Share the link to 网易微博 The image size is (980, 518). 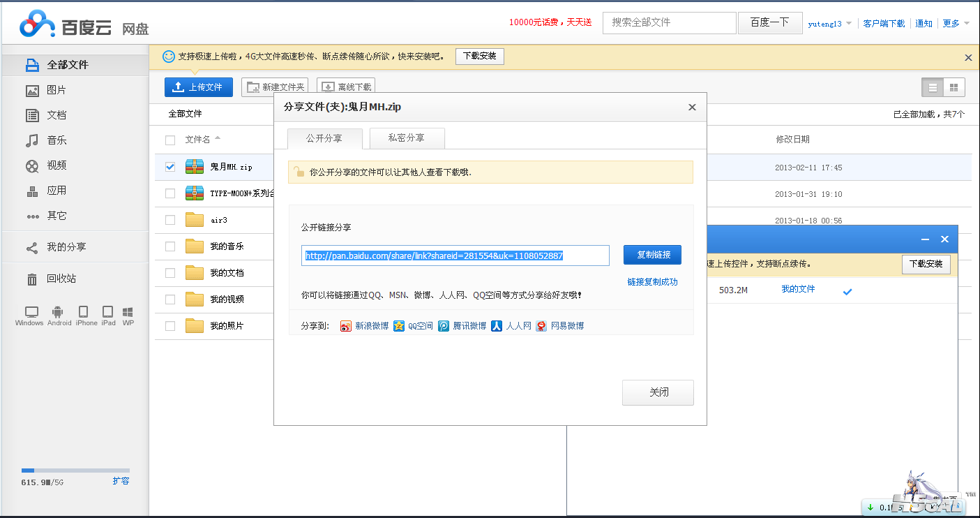[559, 326]
